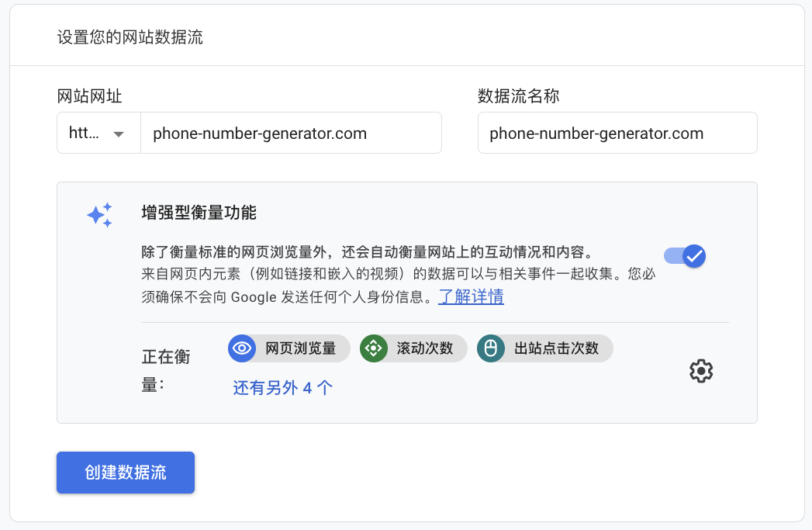Click the 增强型衡量功能 heading

pyautogui.click(x=199, y=212)
